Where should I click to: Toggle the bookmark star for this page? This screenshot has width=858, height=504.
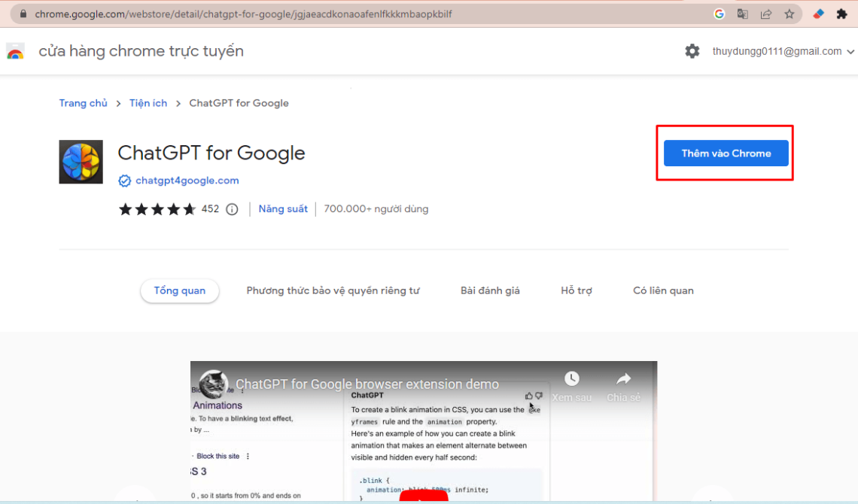[x=788, y=14]
